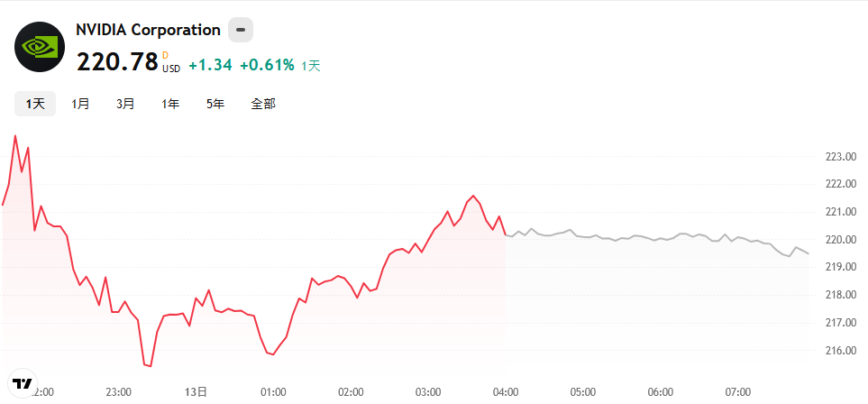The height and width of the screenshot is (404, 868).
Task: Click the +0.61% change percentage
Action: click(x=267, y=66)
